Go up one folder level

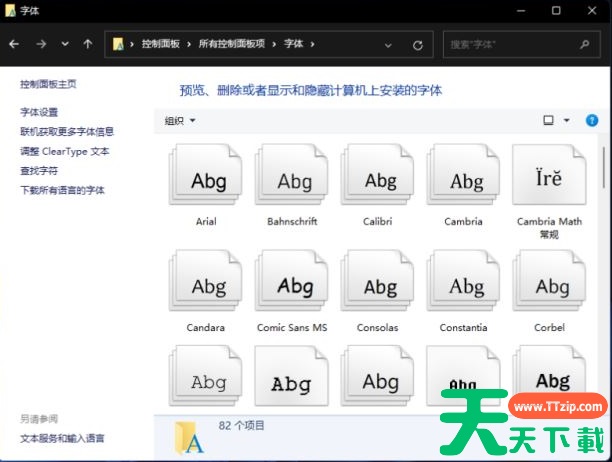[88, 44]
